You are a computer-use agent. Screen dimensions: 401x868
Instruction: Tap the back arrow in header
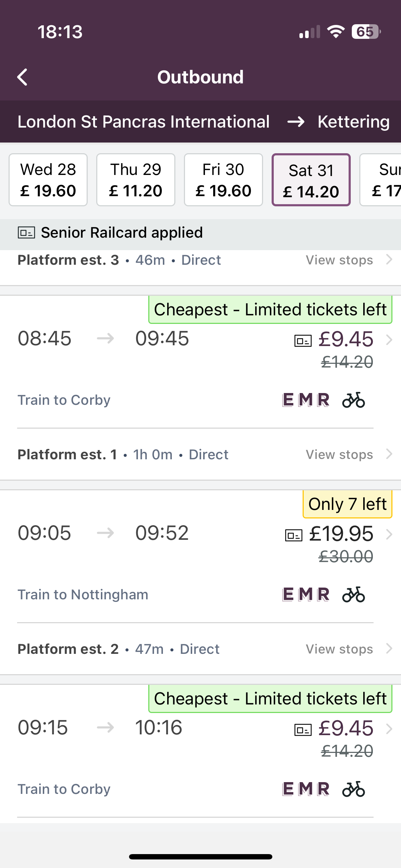coord(22,77)
